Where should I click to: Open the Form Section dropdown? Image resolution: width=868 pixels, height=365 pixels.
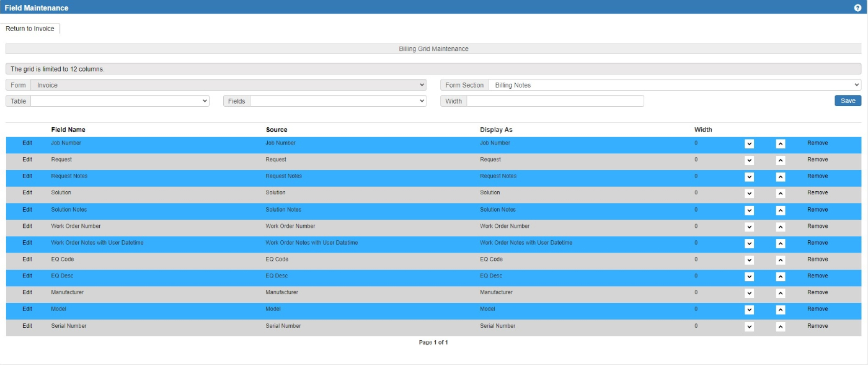(674, 85)
